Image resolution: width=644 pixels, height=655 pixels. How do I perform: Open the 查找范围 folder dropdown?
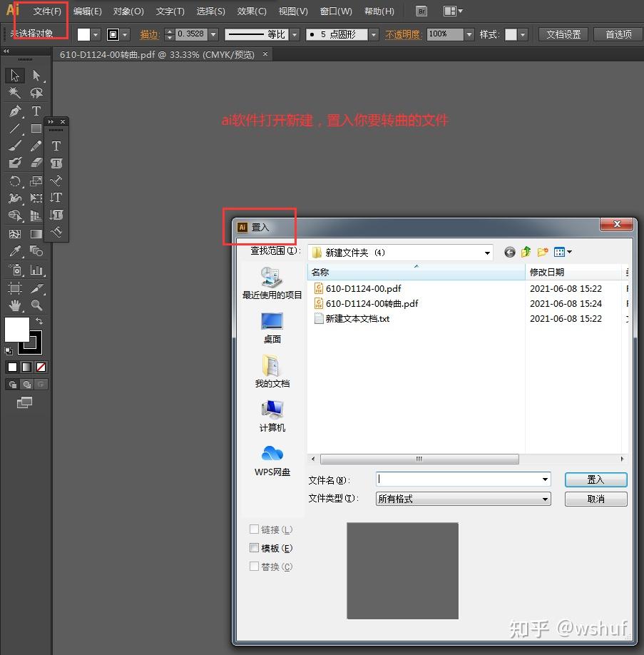coord(487,253)
